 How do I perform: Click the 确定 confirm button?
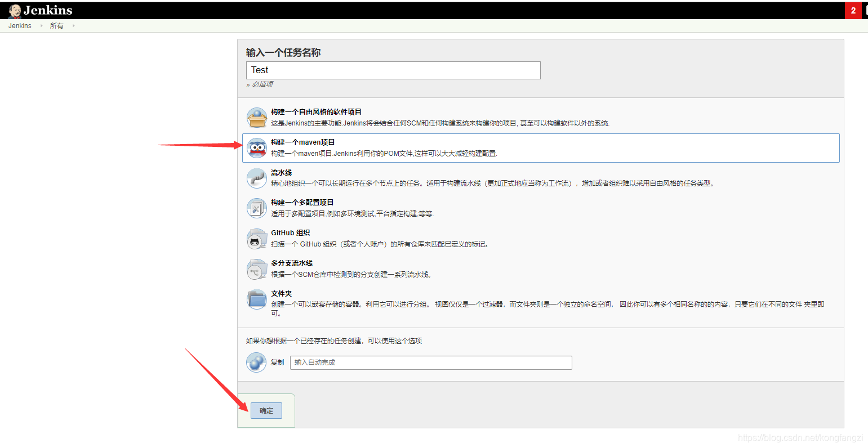[x=266, y=411]
